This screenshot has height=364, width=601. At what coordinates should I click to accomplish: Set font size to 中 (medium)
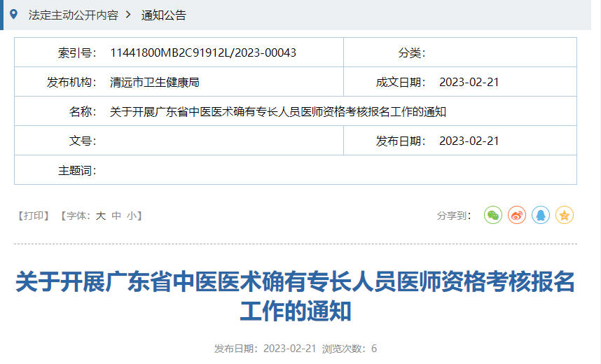(116, 216)
